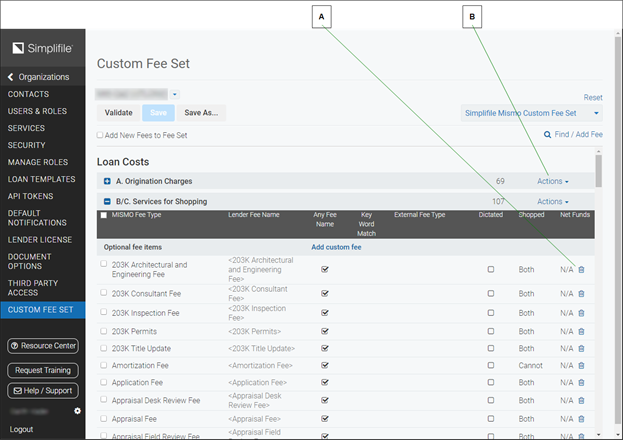This screenshot has width=623, height=440.
Task: Open Actions dropdown for Origination Charges
Action: [x=553, y=181]
